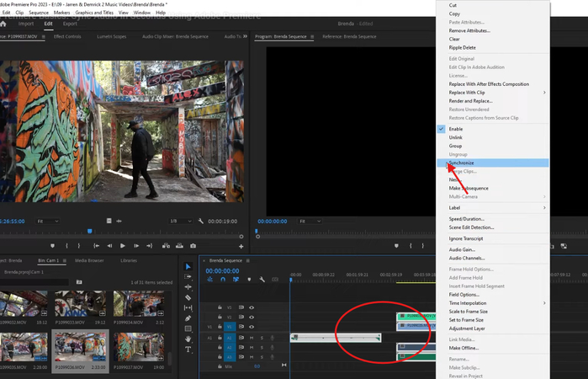Viewport: 588px width, 379px height.
Task: Click Overwrite button in Source monitor
Action: coord(180,246)
